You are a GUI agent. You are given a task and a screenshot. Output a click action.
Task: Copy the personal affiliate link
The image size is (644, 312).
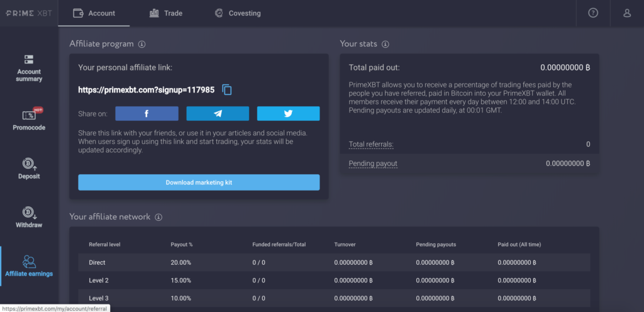point(227,90)
